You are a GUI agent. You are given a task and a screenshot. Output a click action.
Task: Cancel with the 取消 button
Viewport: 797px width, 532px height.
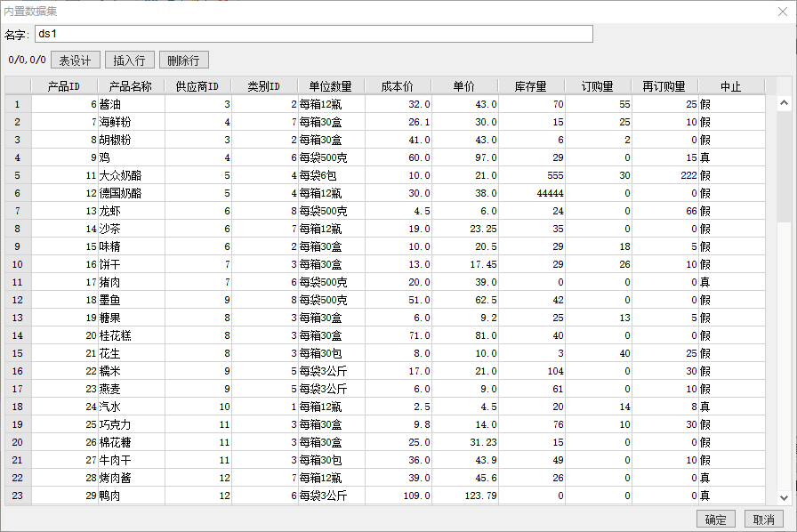pyautogui.click(x=763, y=520)
